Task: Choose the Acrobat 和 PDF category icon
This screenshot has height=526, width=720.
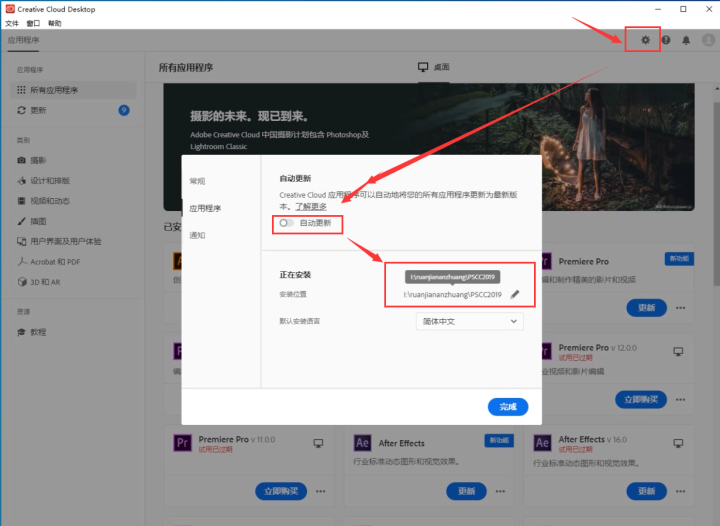Action: 22,262
